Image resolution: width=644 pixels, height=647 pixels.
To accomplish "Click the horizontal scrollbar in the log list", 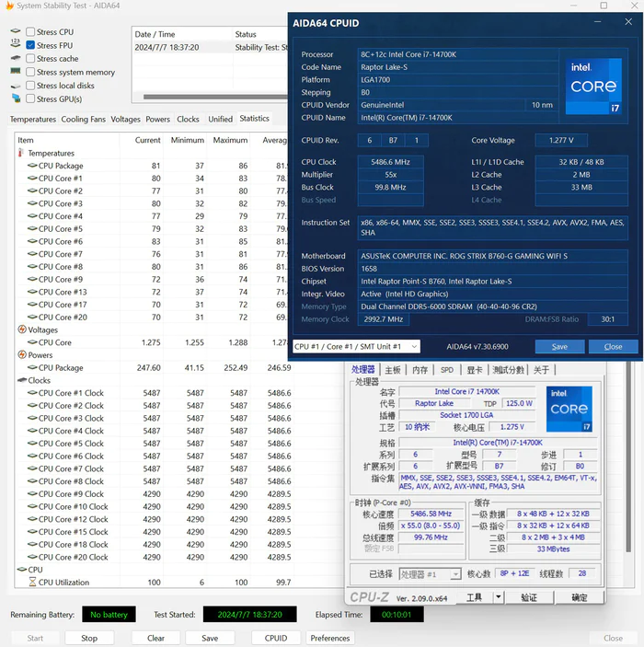I will point(215,97).
